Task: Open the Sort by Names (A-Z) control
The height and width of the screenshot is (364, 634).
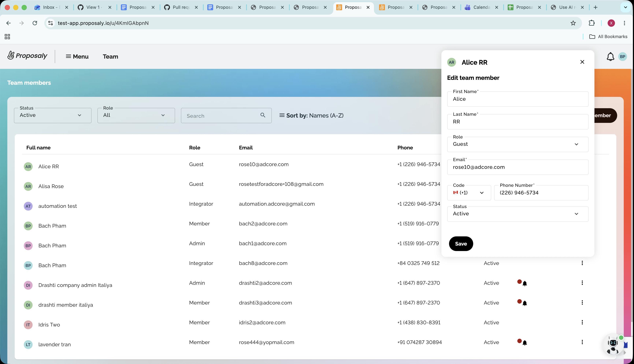Action: pyautogui.click(x=312, y=116)
